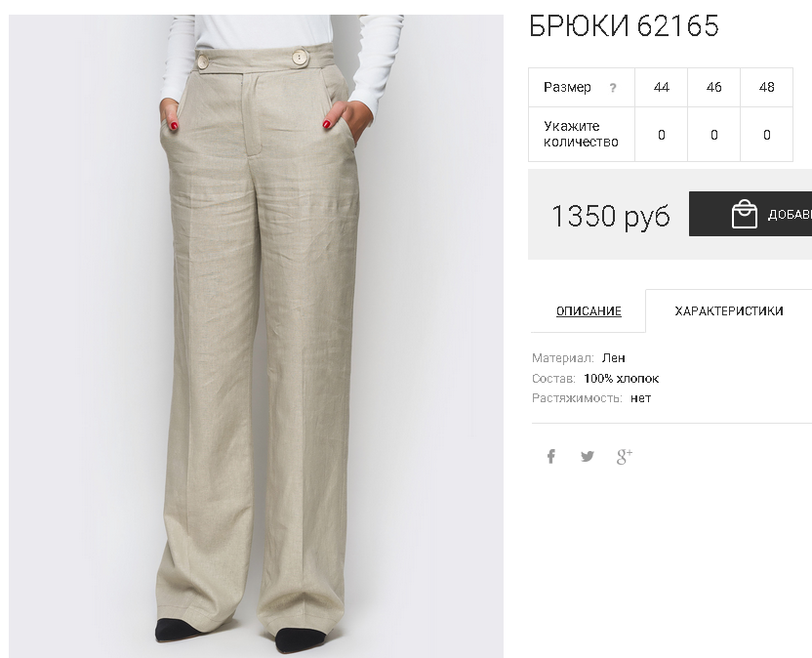Click the Размер row label
The image size is (812, 658).
click(567, 87)
